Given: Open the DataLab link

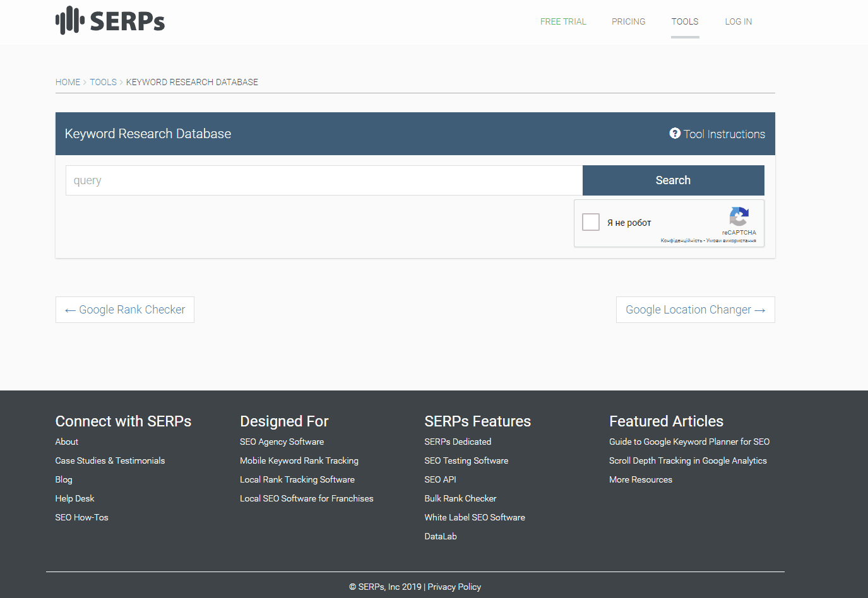Looking at the screenshot, I should 441,536.
